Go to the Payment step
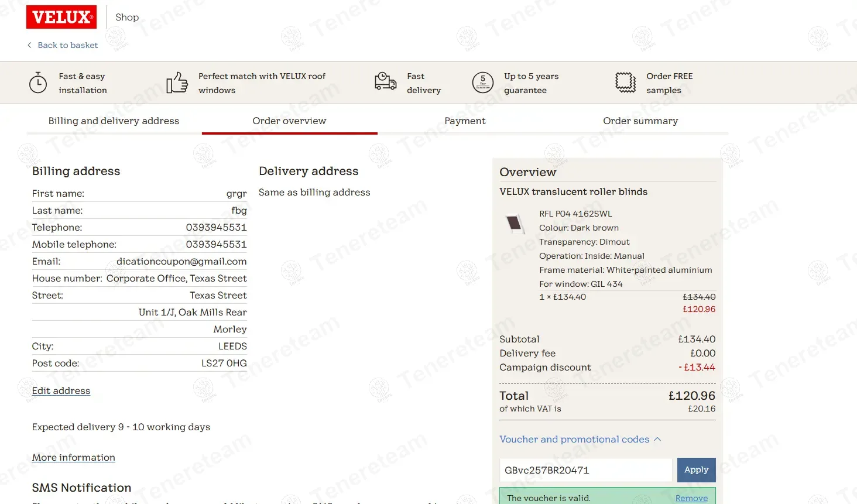This screenshot has width=857, height=504. click(465, 121)
